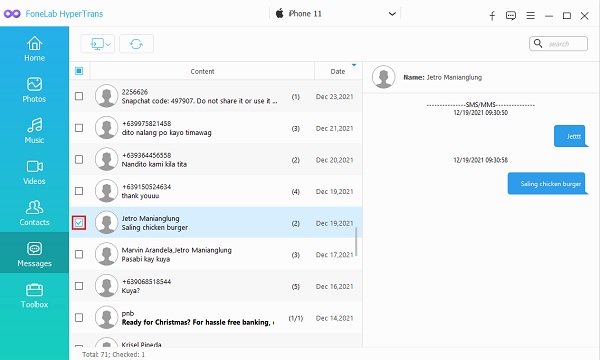Open the Music section in sidebar
The height and width of the screenshot is (360, 600).
pyautogui.click(x=34, y=130)
